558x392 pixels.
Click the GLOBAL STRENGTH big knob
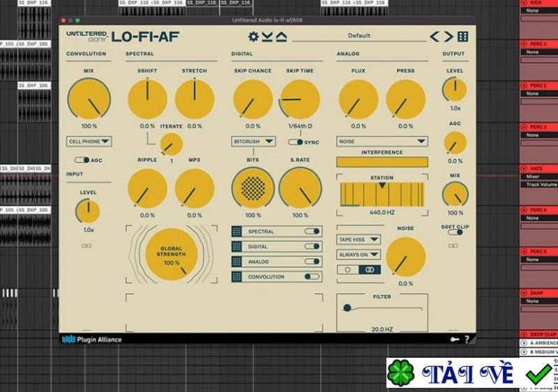(x=171, y=254)
